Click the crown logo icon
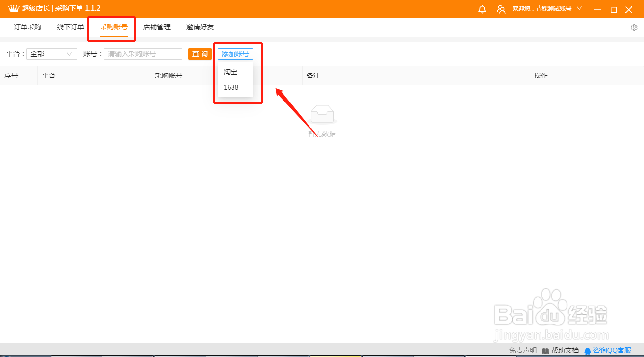Image resolution: width=644 pixels, height=357 pixels. coord(13,9)
